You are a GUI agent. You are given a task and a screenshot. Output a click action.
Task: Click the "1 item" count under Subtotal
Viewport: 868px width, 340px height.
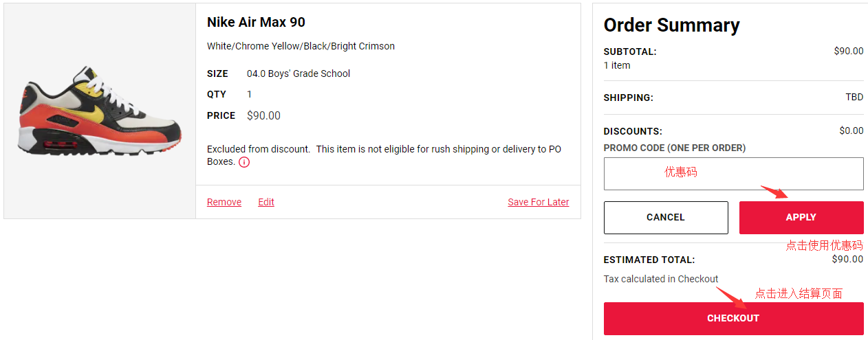616,65
